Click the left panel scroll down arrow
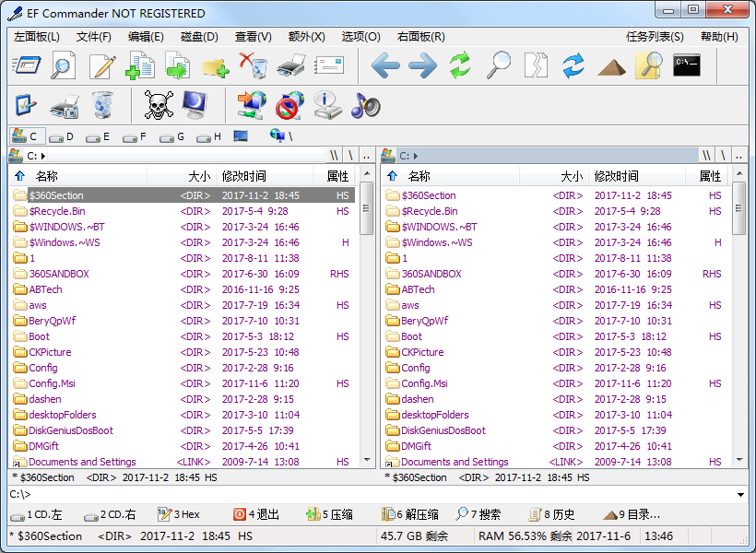Image resolution: width=756 pixels, height=553 pixels. [367, 460]
